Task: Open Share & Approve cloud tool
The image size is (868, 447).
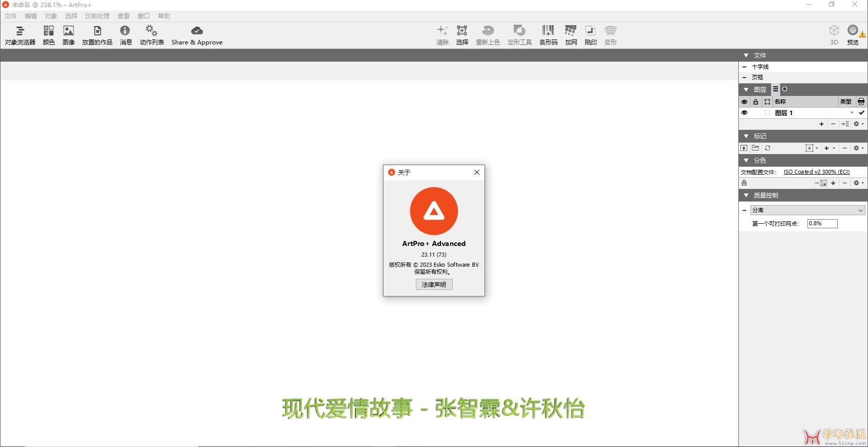Action: (197, 35)
